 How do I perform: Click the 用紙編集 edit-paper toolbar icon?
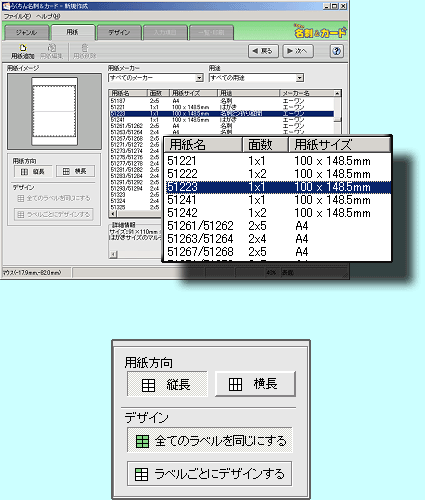coord(51,51)
